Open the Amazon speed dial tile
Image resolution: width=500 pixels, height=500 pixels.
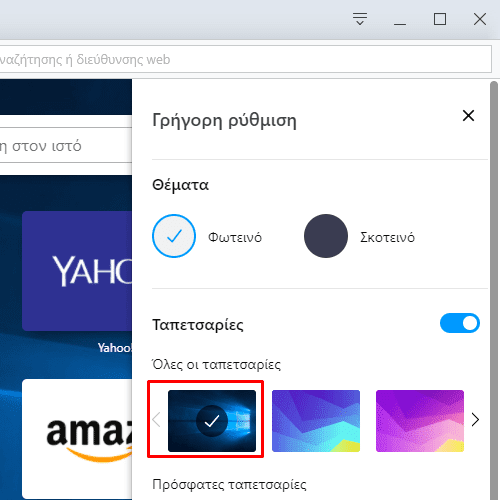tap(77, 439)
